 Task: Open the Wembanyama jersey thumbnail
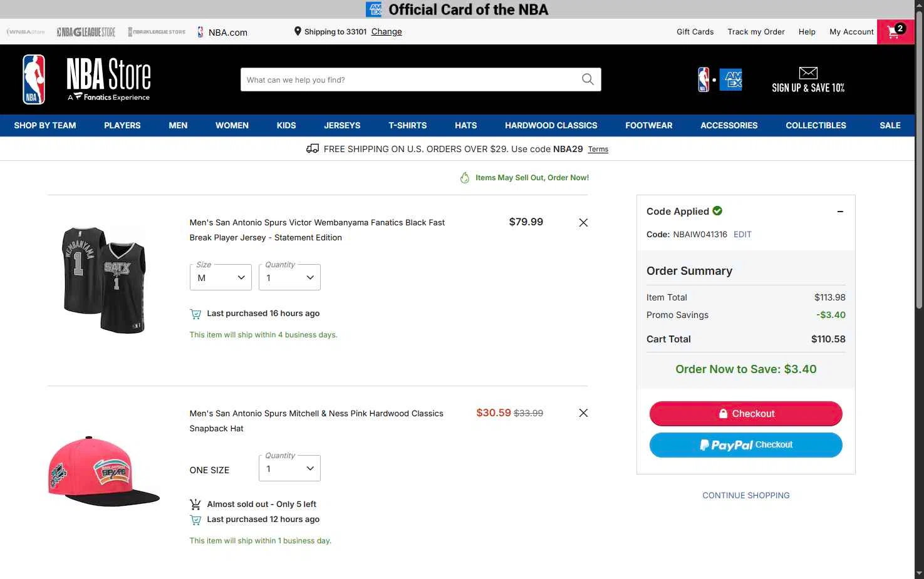pos(104,279)
